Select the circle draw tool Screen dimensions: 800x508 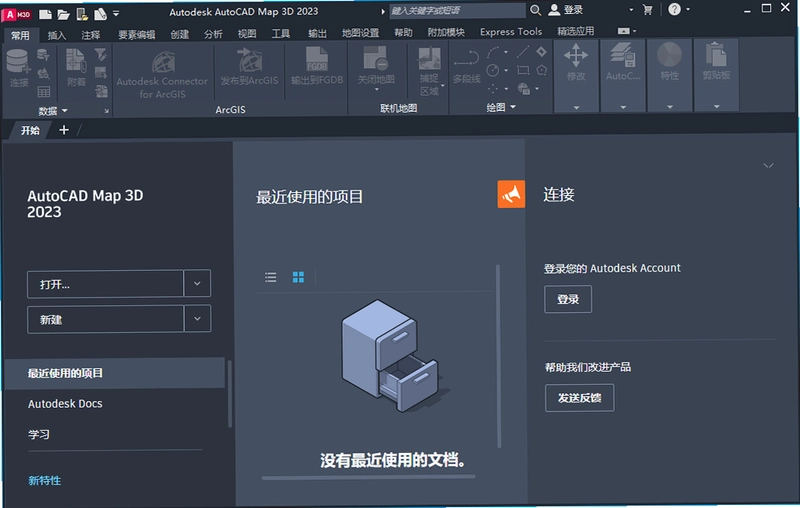coord(493,70)
